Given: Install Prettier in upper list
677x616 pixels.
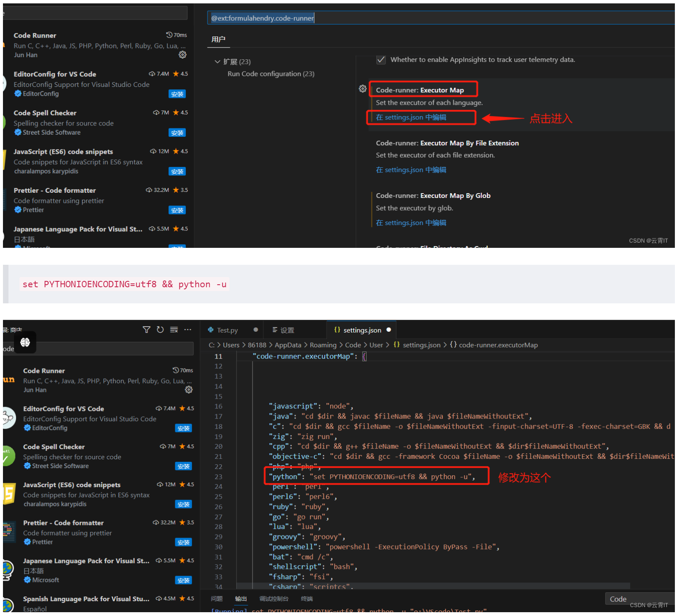Looking at the screenshot, I should click(177, 211).
